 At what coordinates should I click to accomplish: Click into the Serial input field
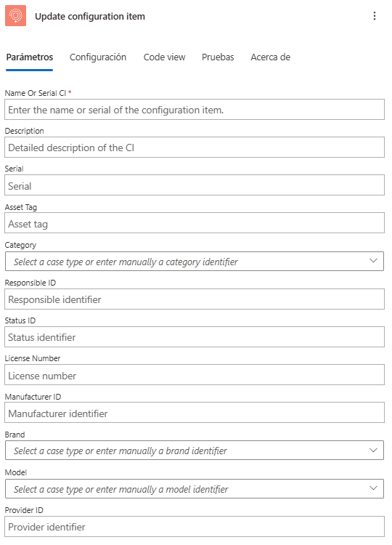pyautogui.click(x=195, y=185)
